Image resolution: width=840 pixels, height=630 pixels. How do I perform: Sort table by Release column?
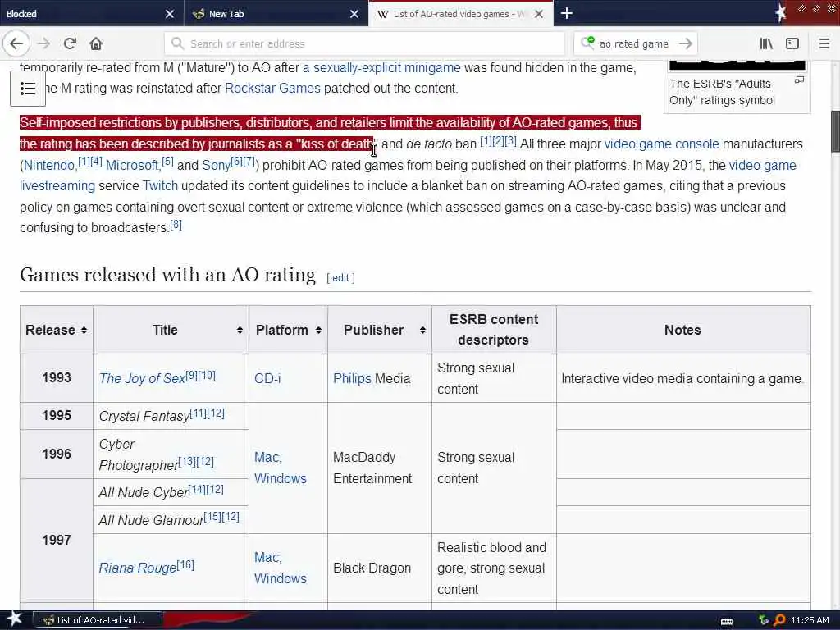(x=84, y=330)
